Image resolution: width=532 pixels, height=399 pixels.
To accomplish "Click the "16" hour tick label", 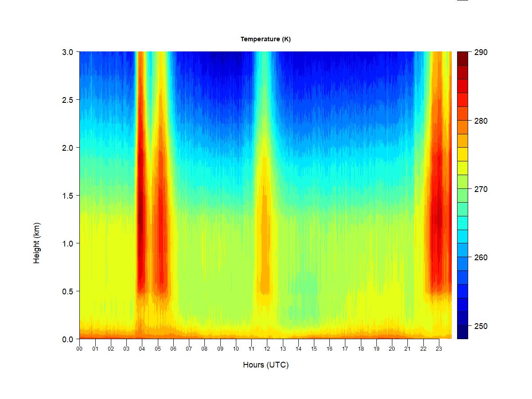I will [329, 349].
